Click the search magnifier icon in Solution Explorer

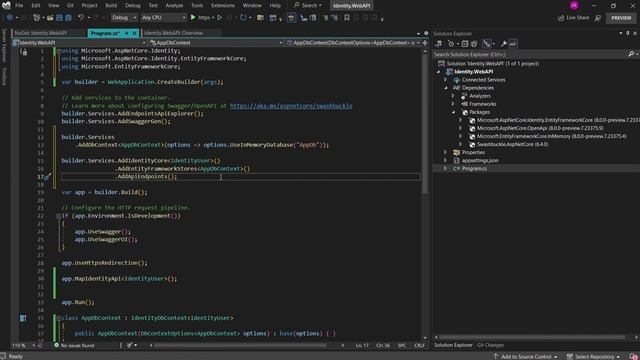631,54
